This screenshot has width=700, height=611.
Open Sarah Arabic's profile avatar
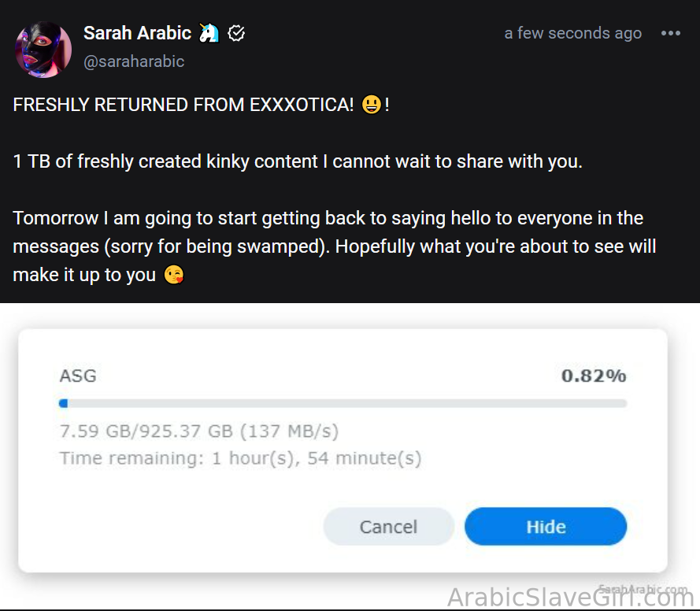(x=43, y=50)
